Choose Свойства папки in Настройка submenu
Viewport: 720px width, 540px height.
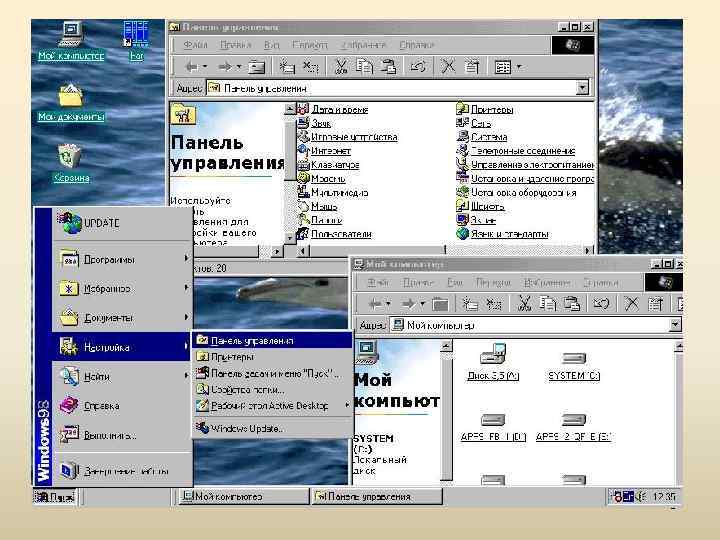coord(272,390)
